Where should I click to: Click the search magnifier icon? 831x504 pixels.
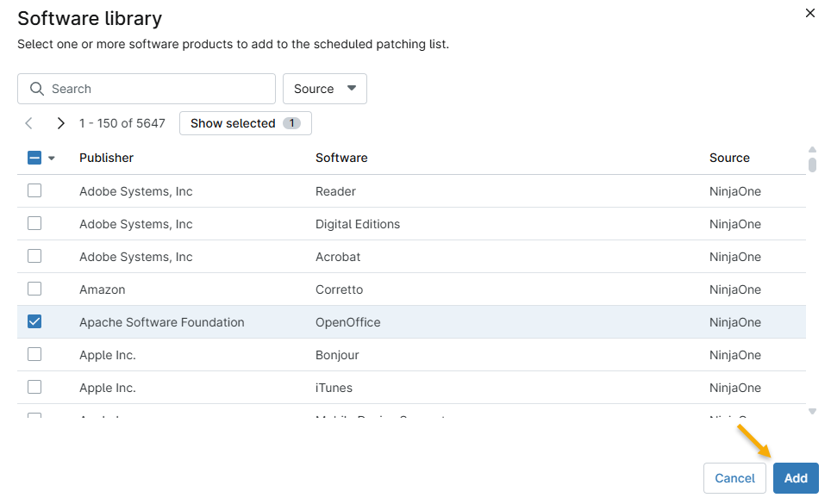pos(36,89)
